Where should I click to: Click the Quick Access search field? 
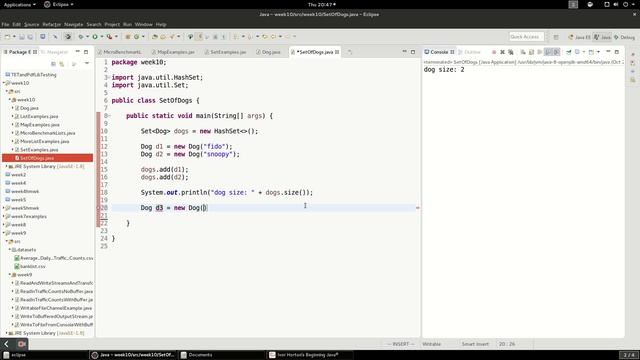click(x=526, y=37)
